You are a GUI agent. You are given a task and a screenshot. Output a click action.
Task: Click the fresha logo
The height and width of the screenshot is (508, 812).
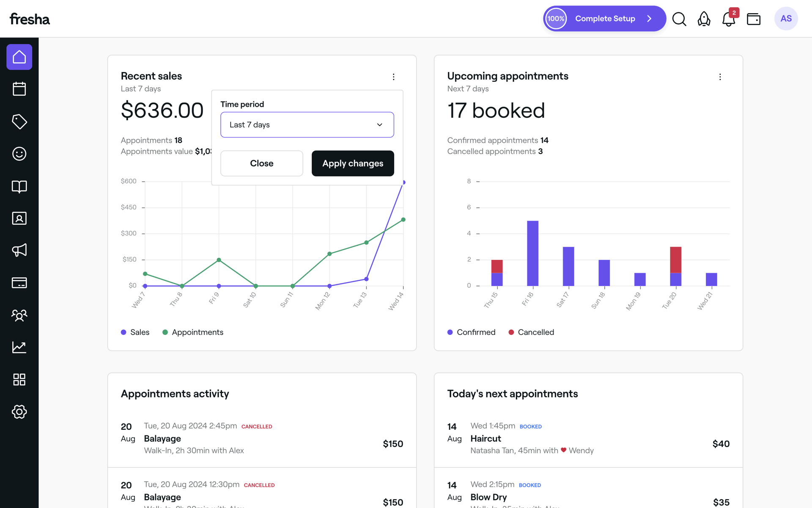[30, 19]
